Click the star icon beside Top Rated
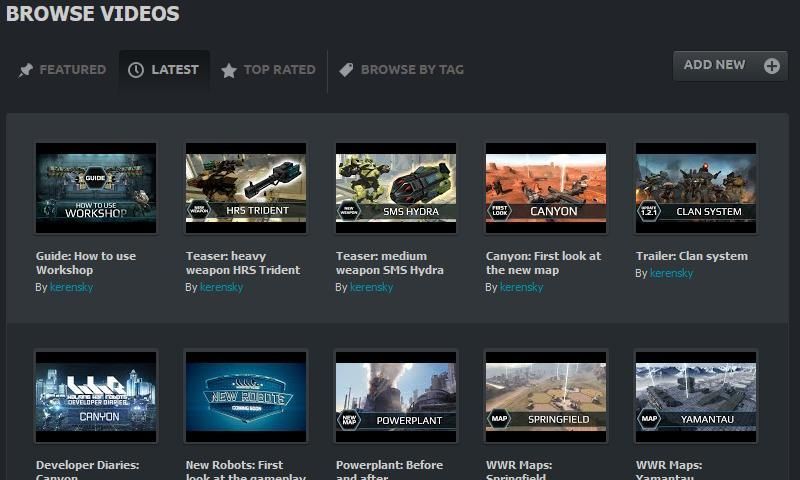 click(x=229, y=70)
